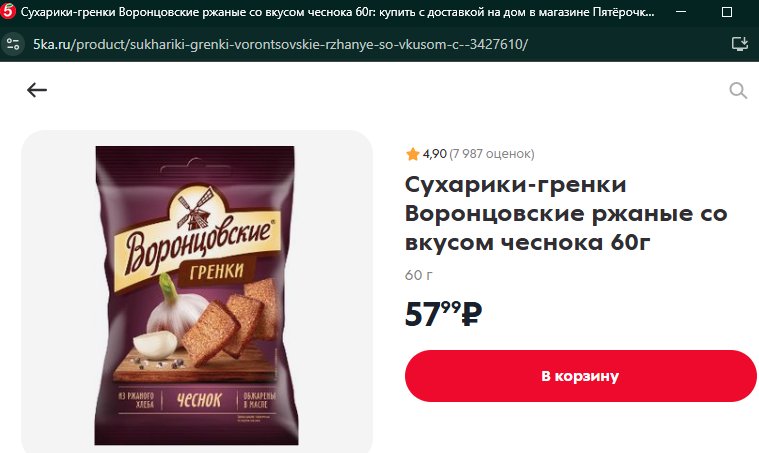Click the 5ka.ru domain in the URL

pyautogui.click(x=52, y=45)
